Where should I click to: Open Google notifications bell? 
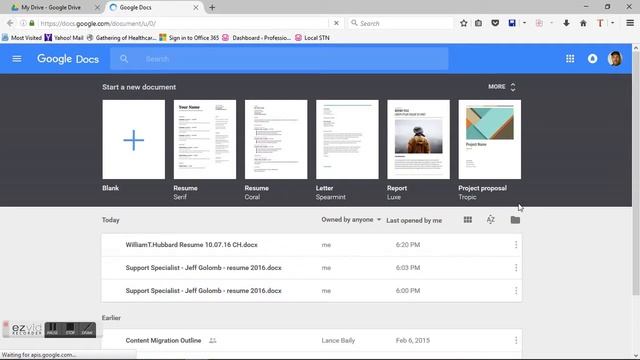(592, 59)
